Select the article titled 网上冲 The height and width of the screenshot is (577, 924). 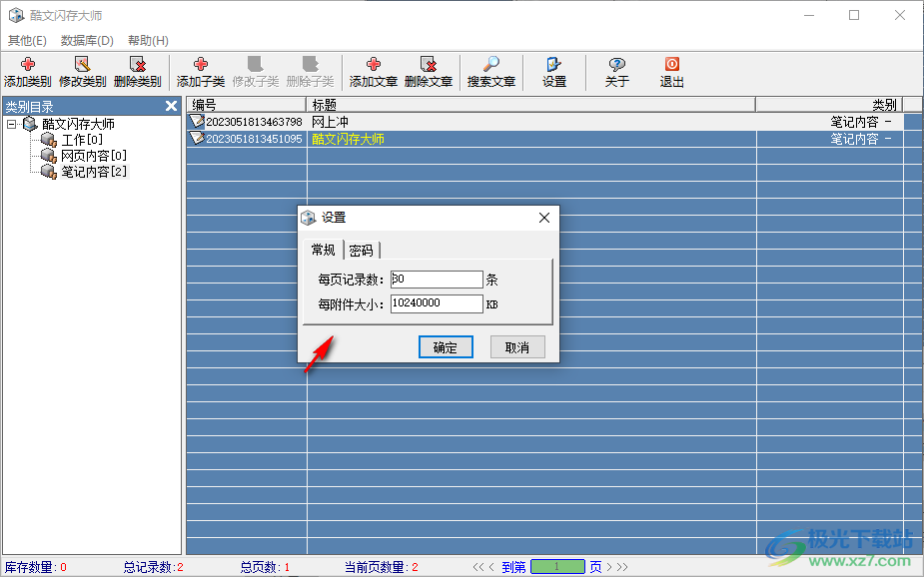(x=330, y=122)
